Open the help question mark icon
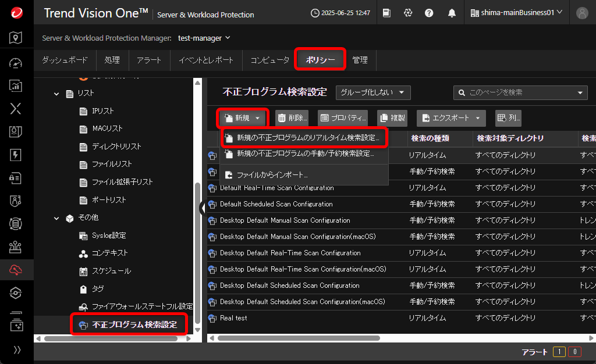596x364 pixels. (x=429, y=13)
